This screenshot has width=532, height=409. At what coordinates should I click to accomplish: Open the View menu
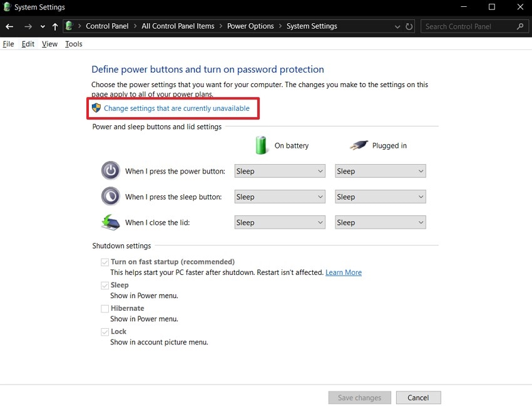tap(49, 44)
